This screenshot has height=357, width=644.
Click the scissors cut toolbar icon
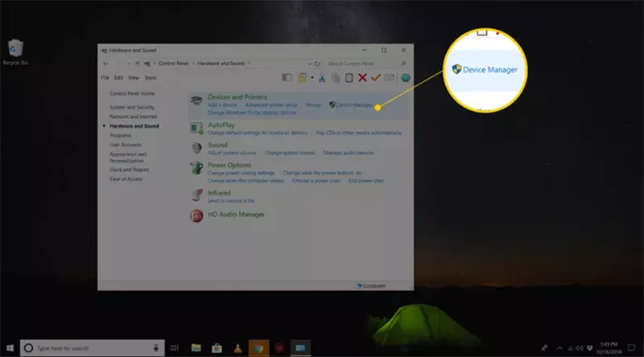pyautogui.click(x=322, y=78)
